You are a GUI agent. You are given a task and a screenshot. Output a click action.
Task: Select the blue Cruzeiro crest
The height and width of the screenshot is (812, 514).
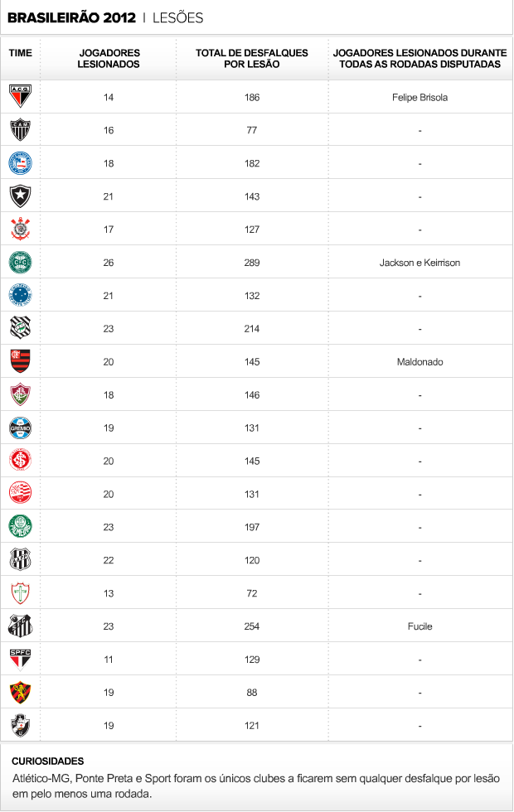[20, 296]
